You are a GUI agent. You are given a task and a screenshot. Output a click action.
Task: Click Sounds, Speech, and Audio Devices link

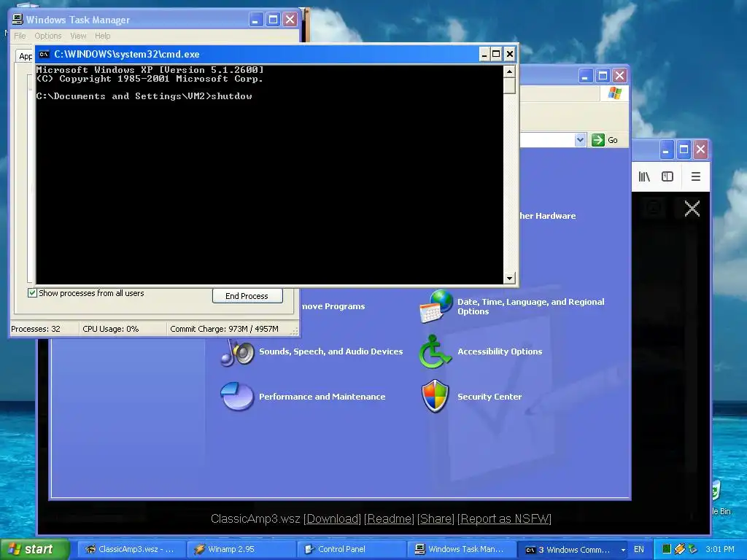click(330, 351)
